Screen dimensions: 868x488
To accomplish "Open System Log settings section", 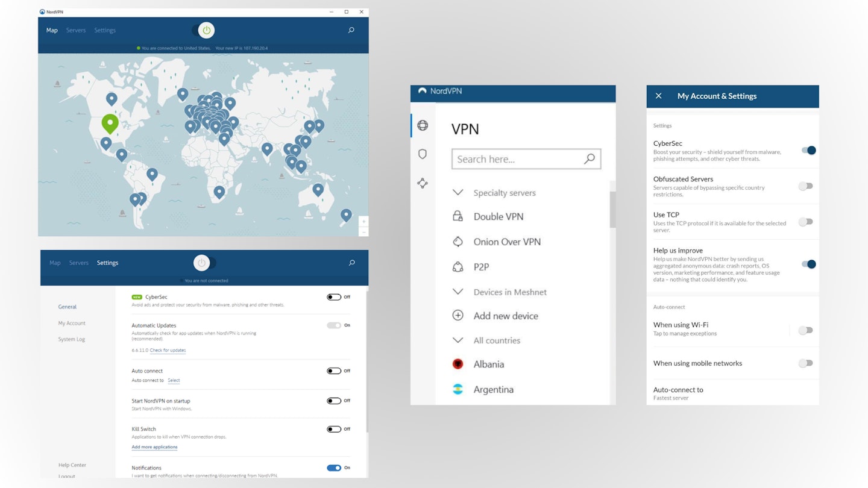I will click(72, 339).
